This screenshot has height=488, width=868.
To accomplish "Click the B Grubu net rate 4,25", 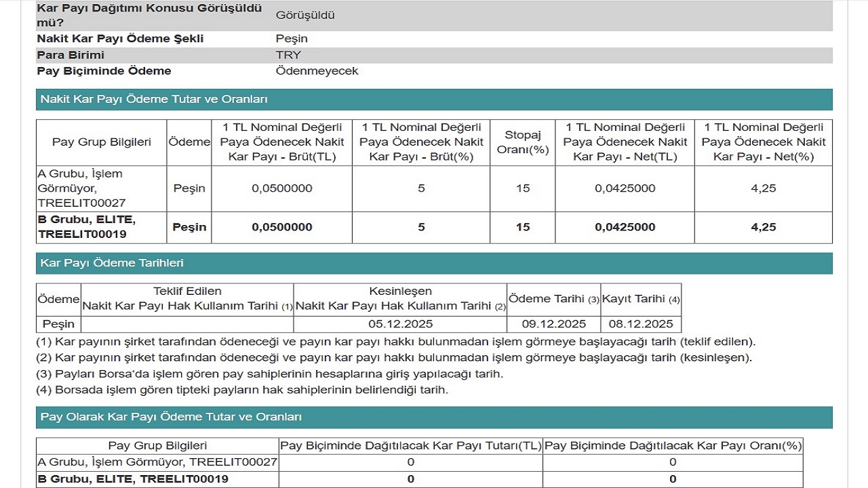I will point(763,227).
